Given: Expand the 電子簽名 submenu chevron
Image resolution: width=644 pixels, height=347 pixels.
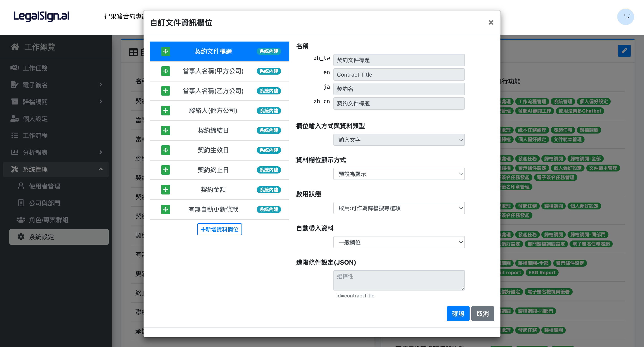Looking at the screenshot, I should click(101, 85).
